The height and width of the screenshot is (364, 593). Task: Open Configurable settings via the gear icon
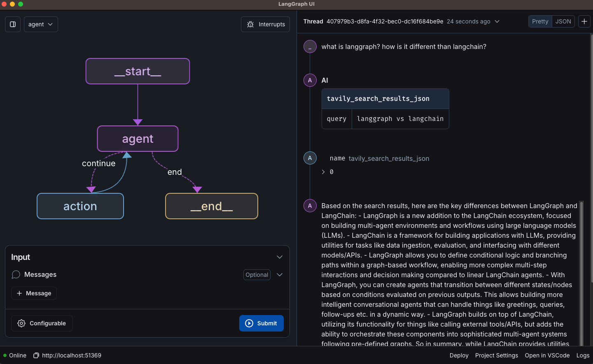[21, 323]
